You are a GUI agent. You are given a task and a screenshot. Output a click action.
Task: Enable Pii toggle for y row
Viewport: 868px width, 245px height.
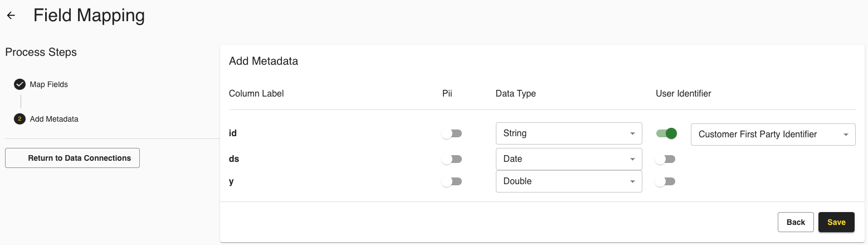[x=451, y=181]
